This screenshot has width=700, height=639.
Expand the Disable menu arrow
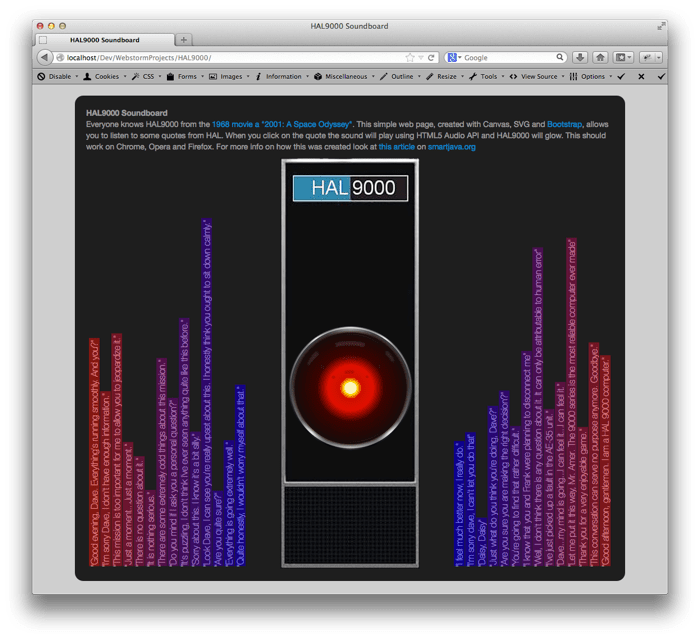(77, 76)
